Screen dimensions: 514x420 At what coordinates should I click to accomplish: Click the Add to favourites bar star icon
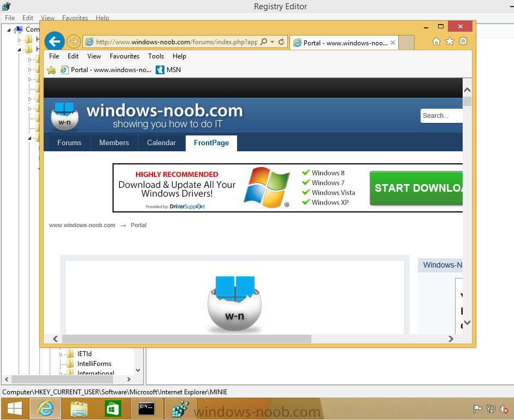51,70
